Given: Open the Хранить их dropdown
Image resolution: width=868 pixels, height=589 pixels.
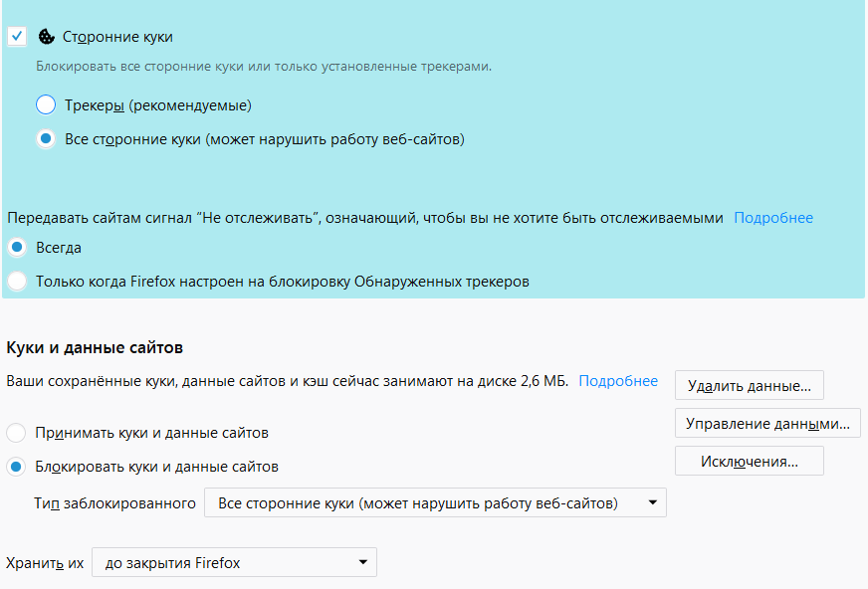Looking at the screenshot, I should click(234, 563).
